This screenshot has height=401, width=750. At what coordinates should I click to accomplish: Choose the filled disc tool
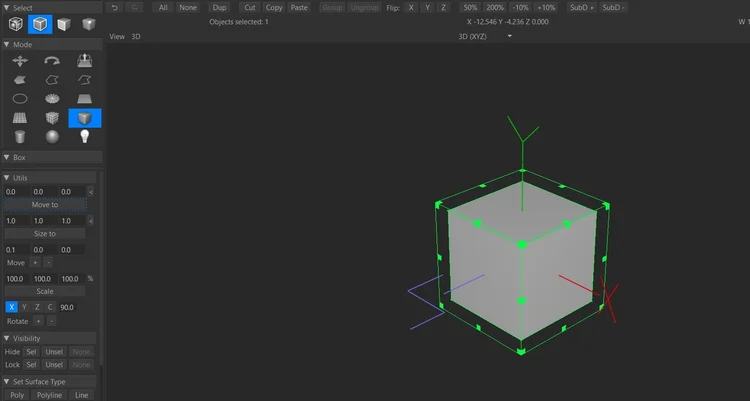(52, 99)
